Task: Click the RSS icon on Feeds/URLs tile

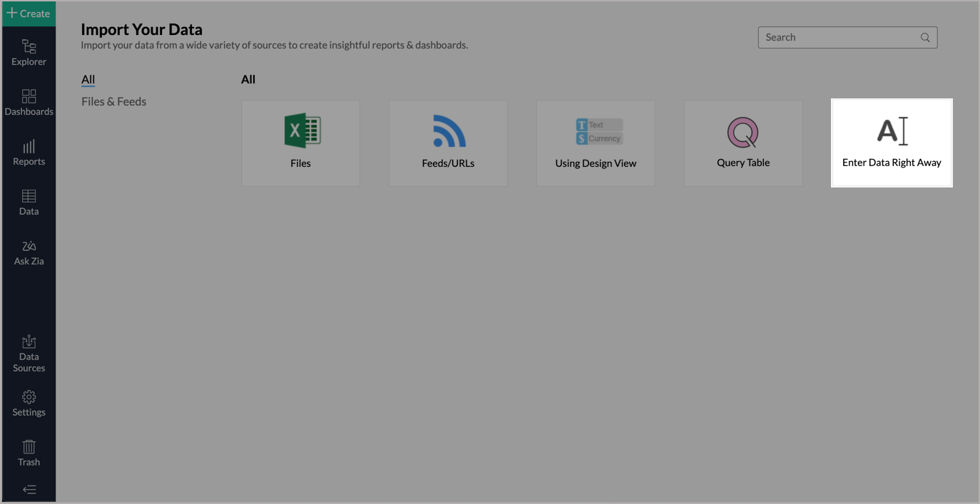Action: 448,130
